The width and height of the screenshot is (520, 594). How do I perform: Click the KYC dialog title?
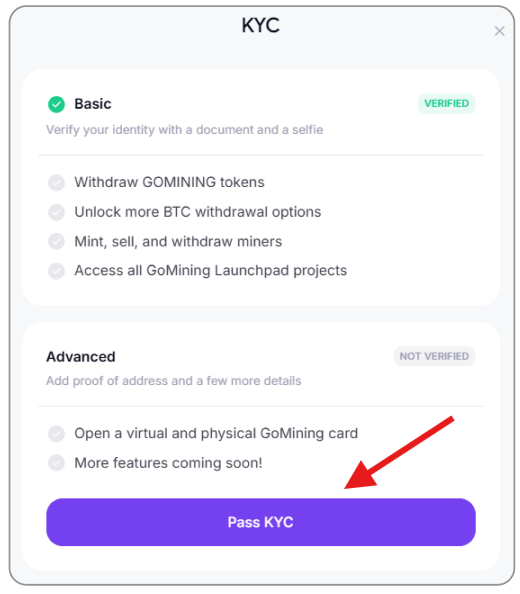[x=261, y=25]
